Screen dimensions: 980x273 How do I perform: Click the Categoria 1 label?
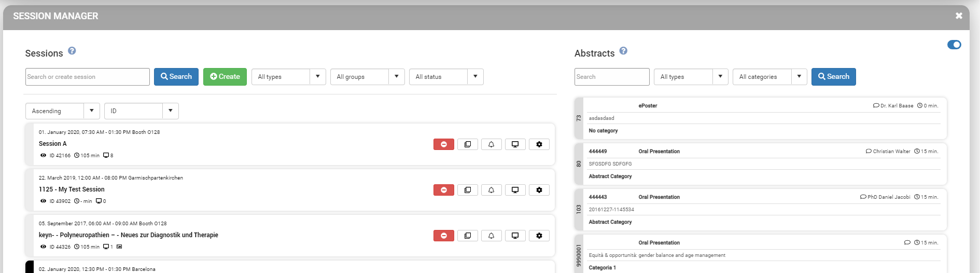point(602,268)
